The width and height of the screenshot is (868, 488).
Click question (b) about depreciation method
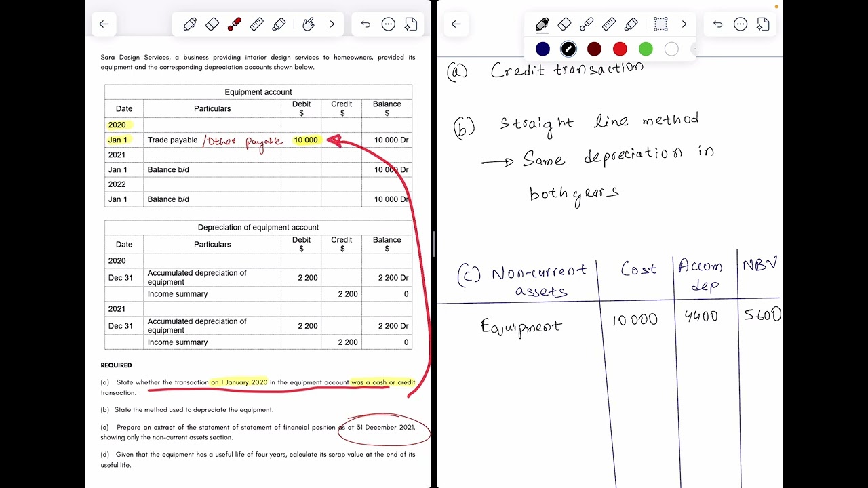click(187, 410)
